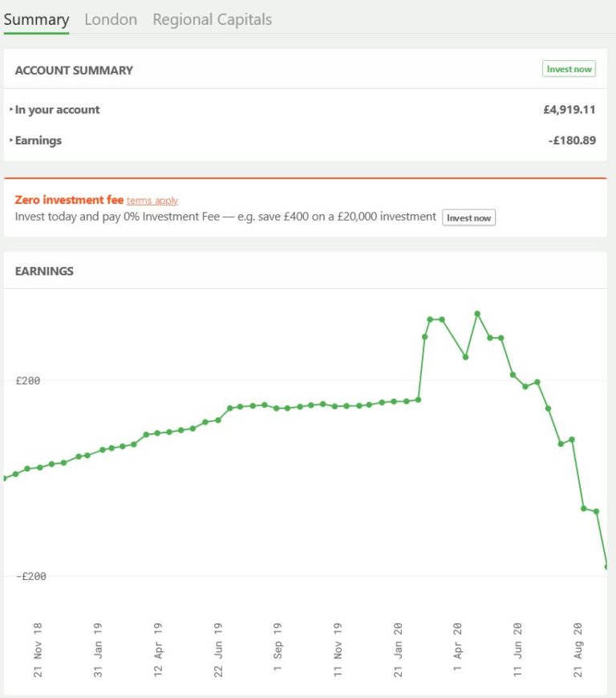Click the ACCOUNT SUMMARY heading
The height and width of the screenshot is (698, 616).
74,71
